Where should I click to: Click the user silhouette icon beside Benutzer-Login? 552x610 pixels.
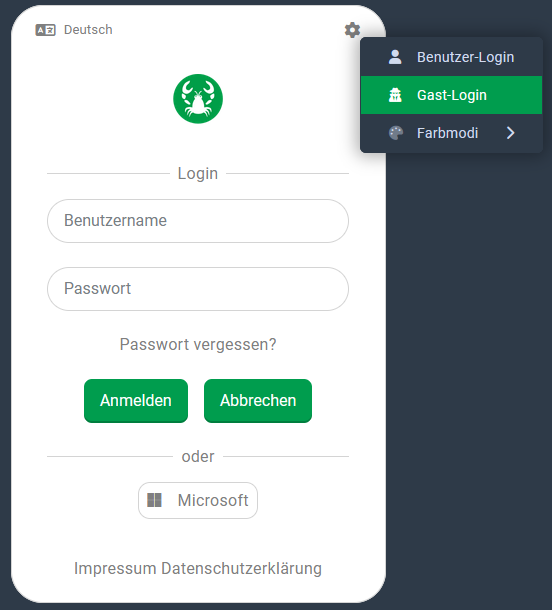tap(395, 57)
